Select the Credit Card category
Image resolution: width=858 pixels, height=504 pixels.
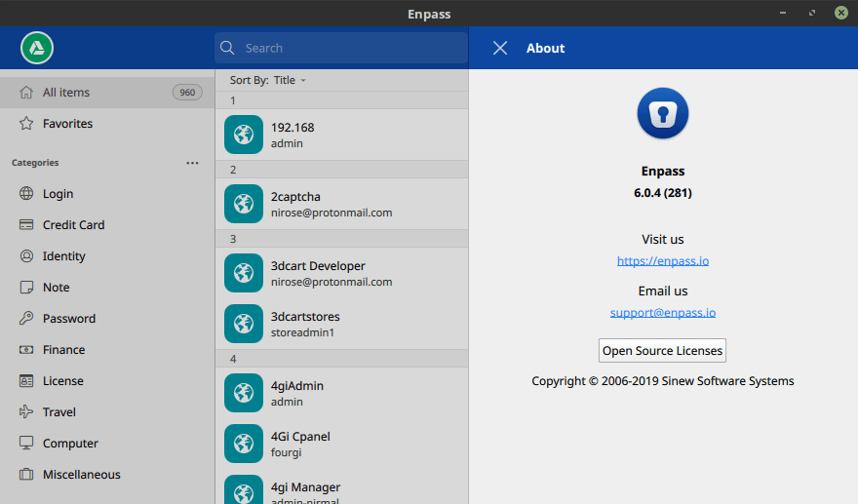107,224
